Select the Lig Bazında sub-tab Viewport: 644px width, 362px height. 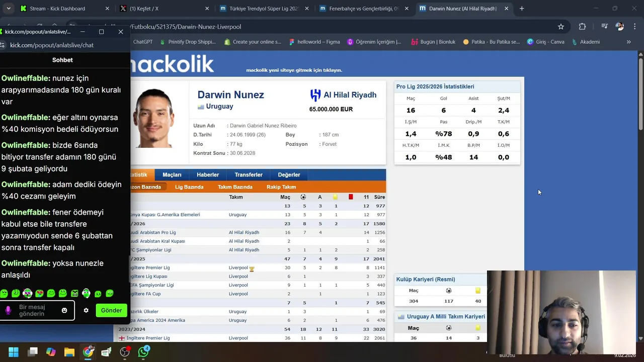(189, 187)
